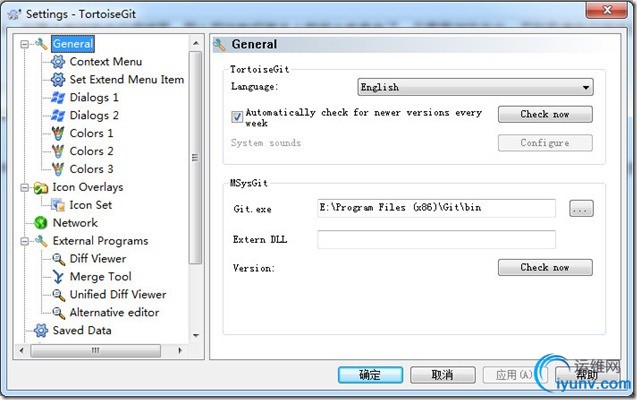Toggle automatic check for newer versions checkbox

click(x=237, y=117)
